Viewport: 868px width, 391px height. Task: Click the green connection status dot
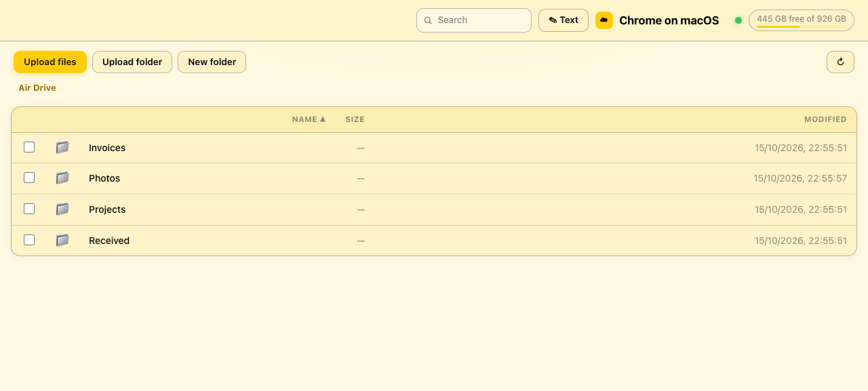click(x=738, y=20)
